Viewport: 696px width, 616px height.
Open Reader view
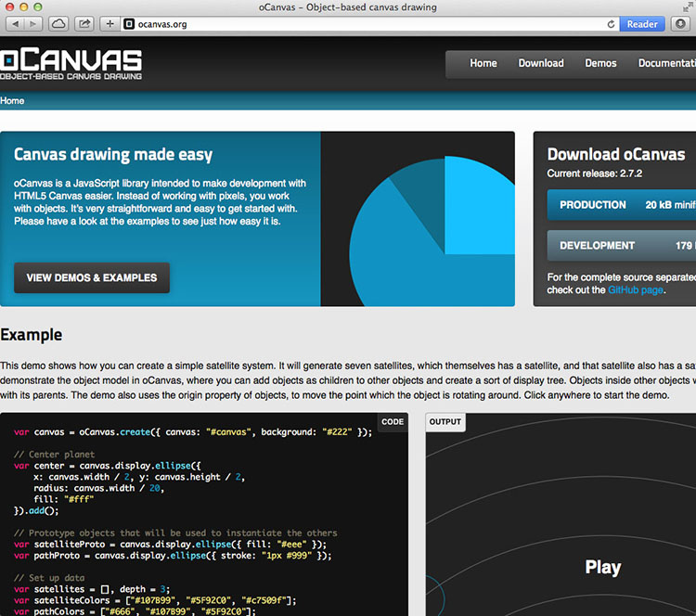point(642,24)
